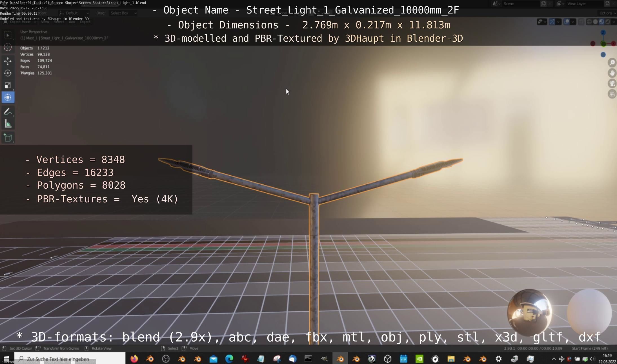Viewport: 617px width, 364px height.
Task: Activate the 3D Cursor tool
Action: 8,47
